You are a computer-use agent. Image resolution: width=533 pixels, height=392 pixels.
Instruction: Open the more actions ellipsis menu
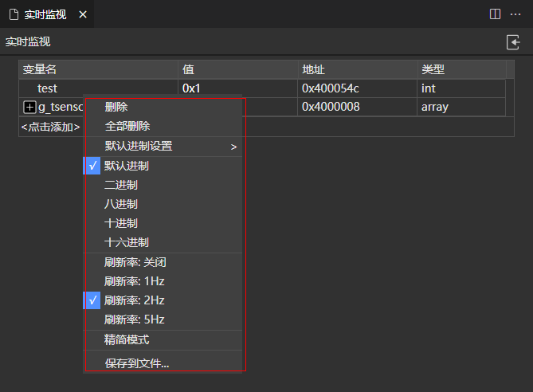coord(515,14)
